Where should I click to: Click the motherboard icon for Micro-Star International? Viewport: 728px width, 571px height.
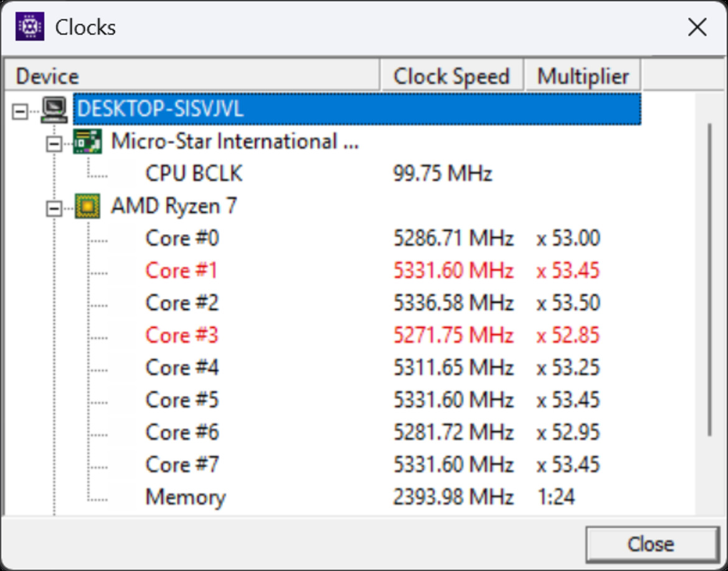[x=87, y=142]
